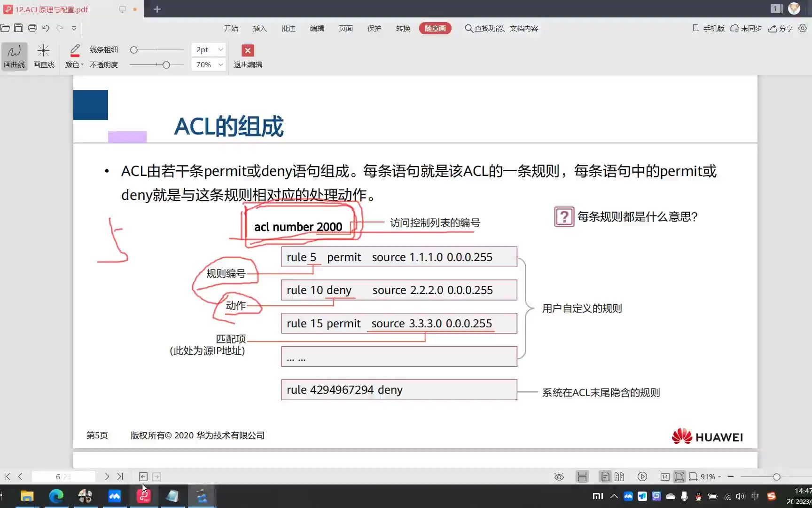Click the undo icon in quick access toolbar
This screenshot has width=812, height=508.
pos(46,28)
